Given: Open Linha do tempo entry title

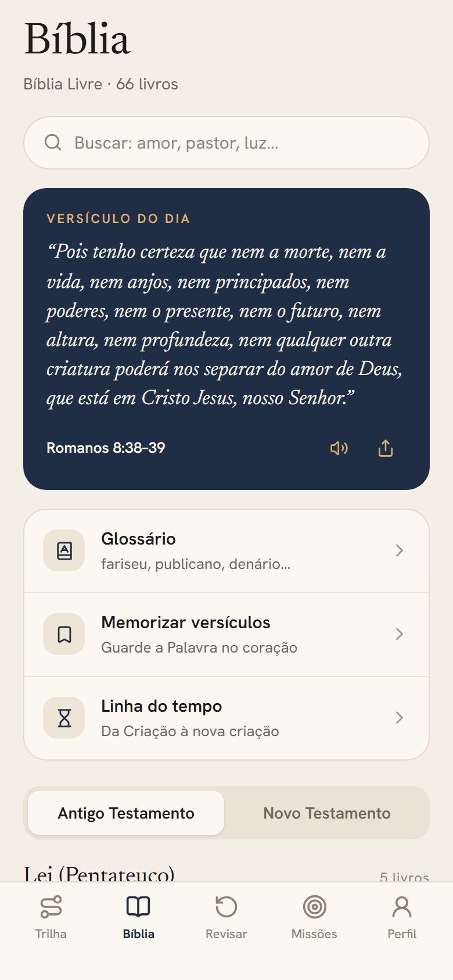Looking at the screenshot, I should click(x=161, y=706).
